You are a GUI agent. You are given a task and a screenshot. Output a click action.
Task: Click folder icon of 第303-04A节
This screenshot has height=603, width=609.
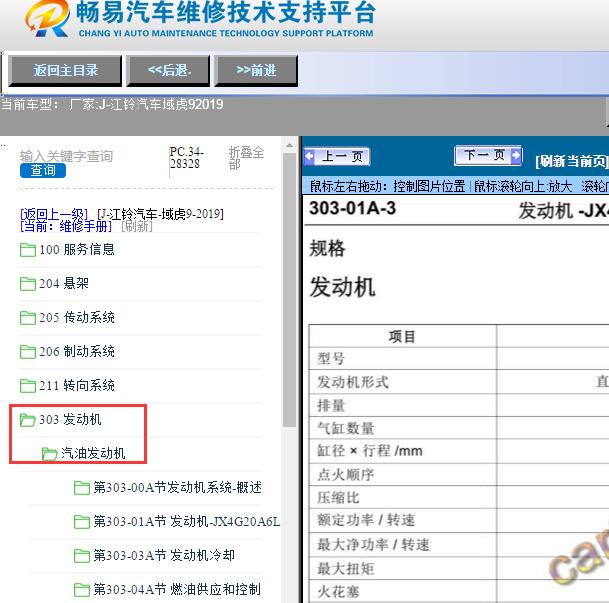(82, 589)
